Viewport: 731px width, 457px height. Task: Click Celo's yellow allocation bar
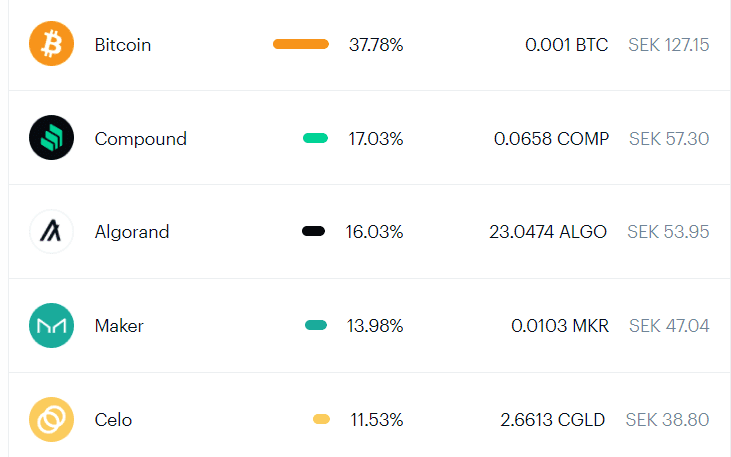321,419
